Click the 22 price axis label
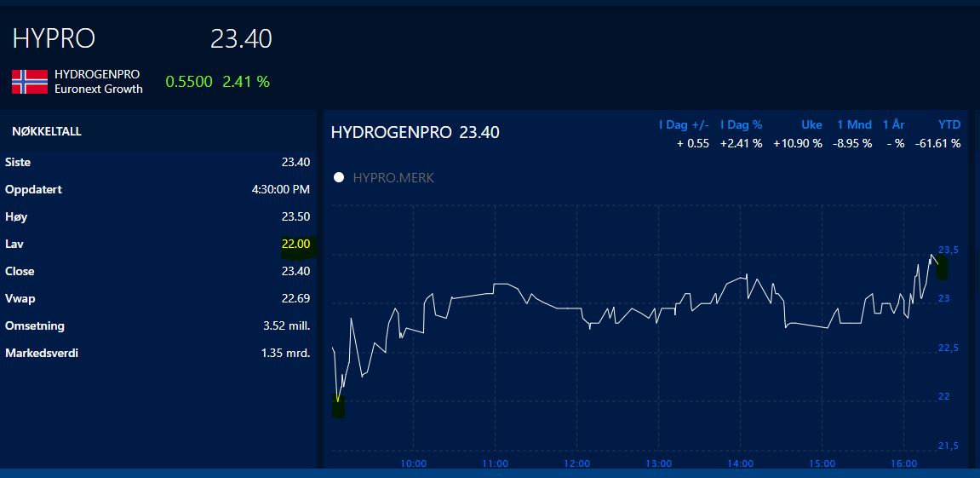The width and height of the screenshot is (980, 478). coord(944,396)
